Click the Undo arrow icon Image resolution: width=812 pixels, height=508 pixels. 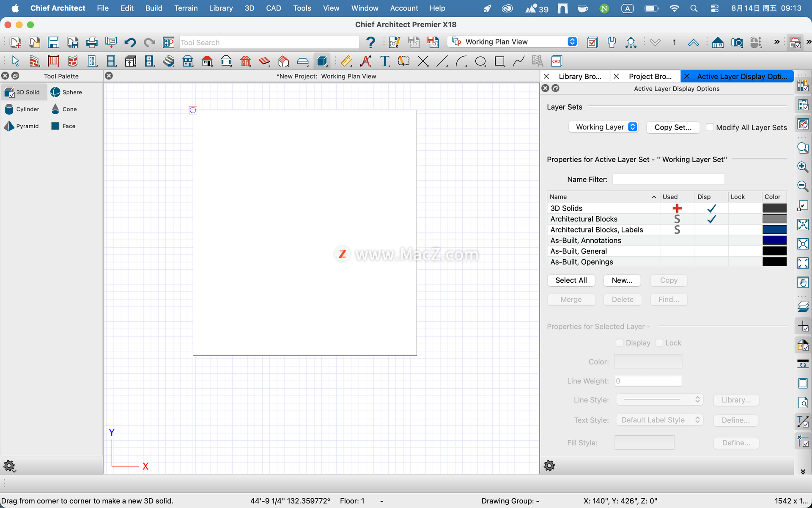pyautogui.click(x=130, y=42)
